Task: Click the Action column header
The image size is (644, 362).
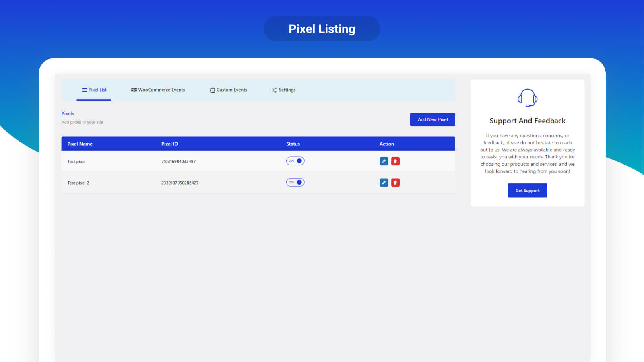Action: (x=387, y=144)
